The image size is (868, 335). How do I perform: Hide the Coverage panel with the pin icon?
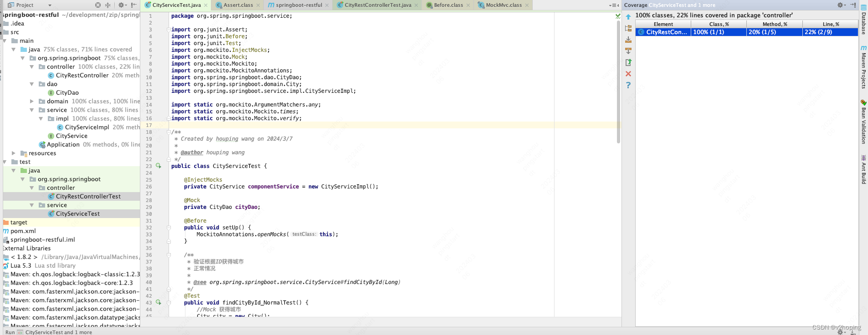tap(853, 5)
